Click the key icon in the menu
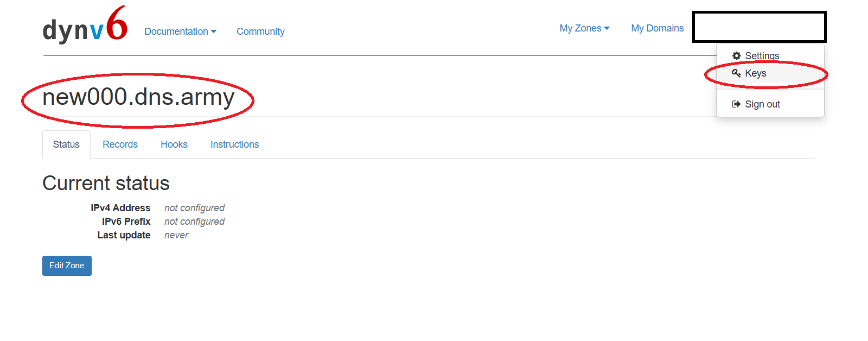This screenshot has width=868, height=341. pyautogui.click(x=736, y=73)
